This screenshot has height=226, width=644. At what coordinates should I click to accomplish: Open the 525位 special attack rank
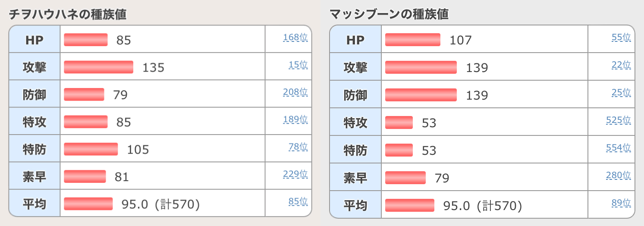pyautogui.click(x=619, y=120)
